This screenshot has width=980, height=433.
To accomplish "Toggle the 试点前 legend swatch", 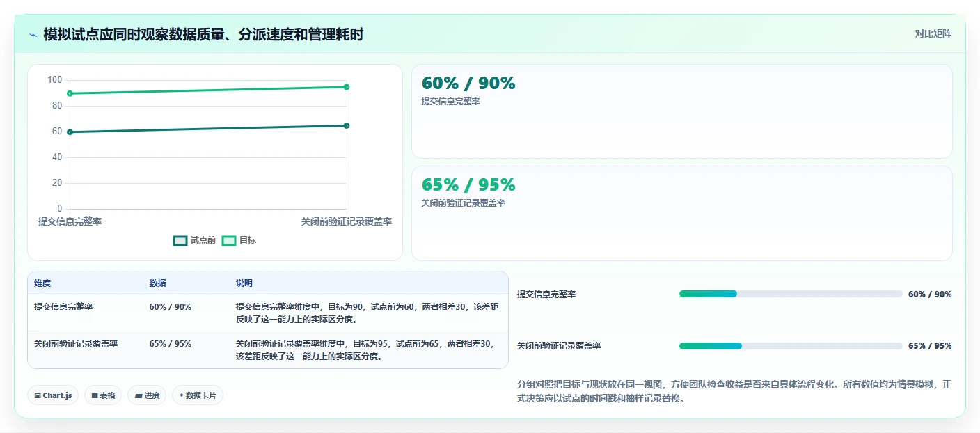I will pos(180,240).
